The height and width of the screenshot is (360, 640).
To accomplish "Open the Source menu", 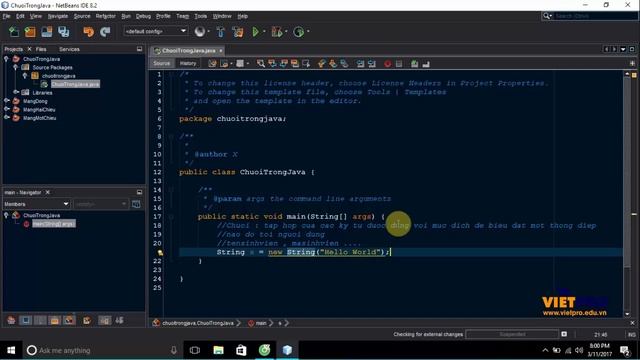I will [x=82, y=16].
